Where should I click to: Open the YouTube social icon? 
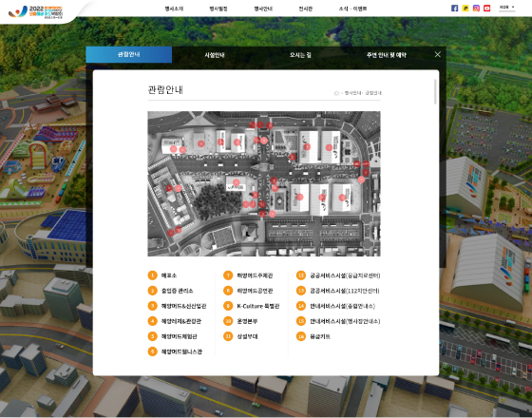tap(486, 9)
